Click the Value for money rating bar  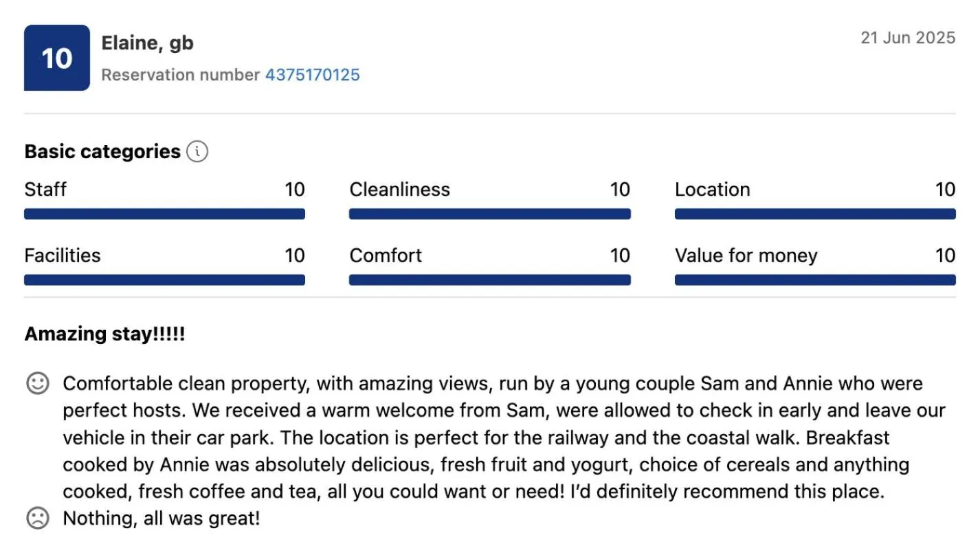815,280
